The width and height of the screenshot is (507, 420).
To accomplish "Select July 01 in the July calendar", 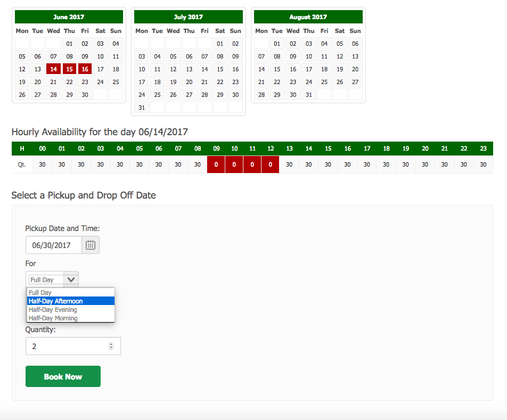I will point(220,44).
